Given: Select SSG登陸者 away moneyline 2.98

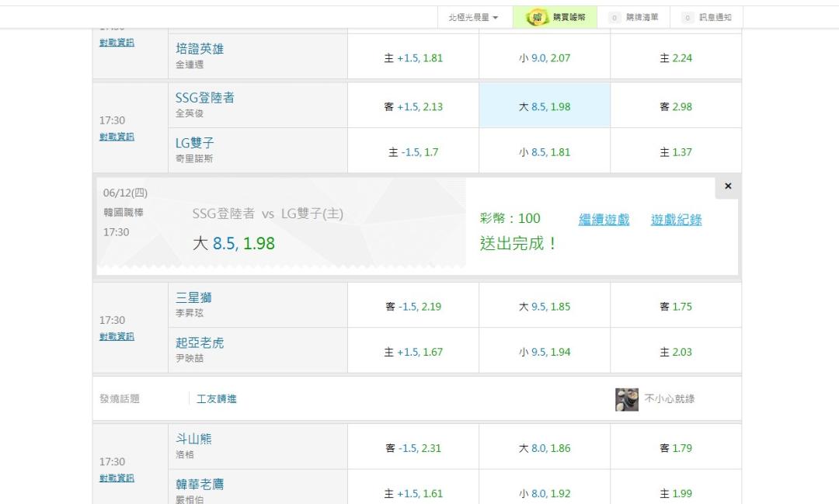Looking at the screenshot, I should [675, 106].
